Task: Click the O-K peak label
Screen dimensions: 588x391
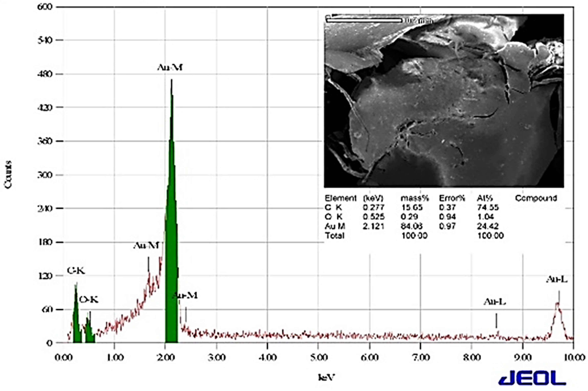Action: (x=89, y=299)
